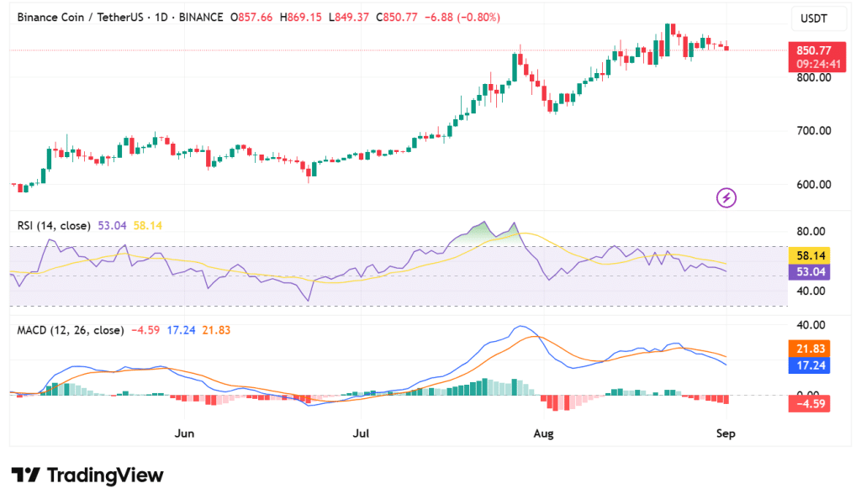Click the yellow 58.14 RSI axis label
The image size is (861, 504).
[810, 255]
